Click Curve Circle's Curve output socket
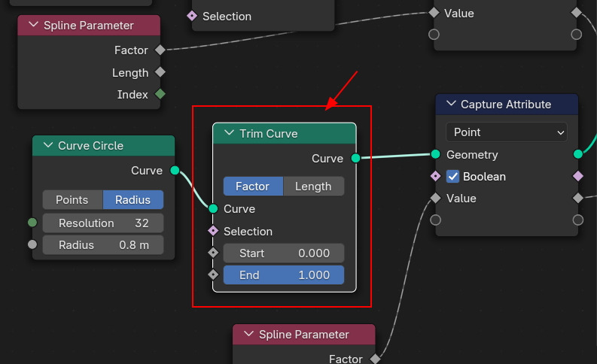This screenshot has width=597, height=364. 175,170
